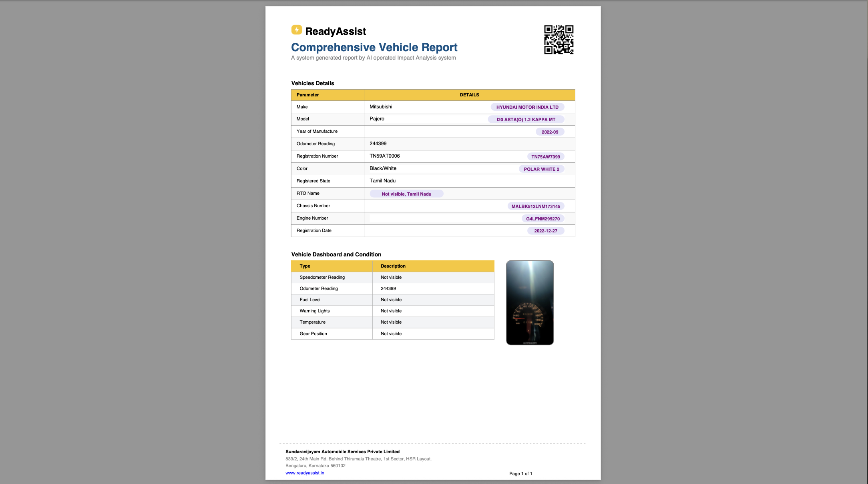Click the DETAILS column header
Screen dimensions: 868x484
(469, 95)
